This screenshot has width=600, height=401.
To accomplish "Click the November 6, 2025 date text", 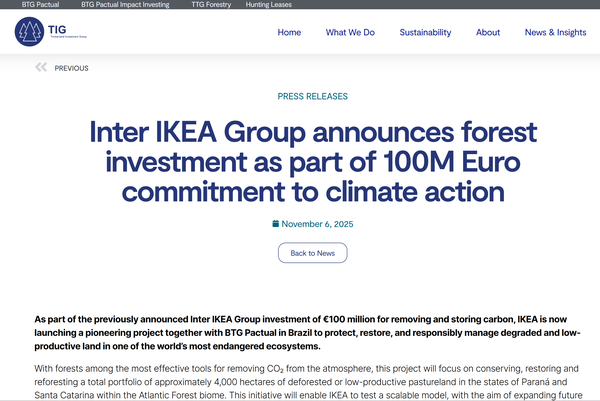I will click(x=317, y=223).
